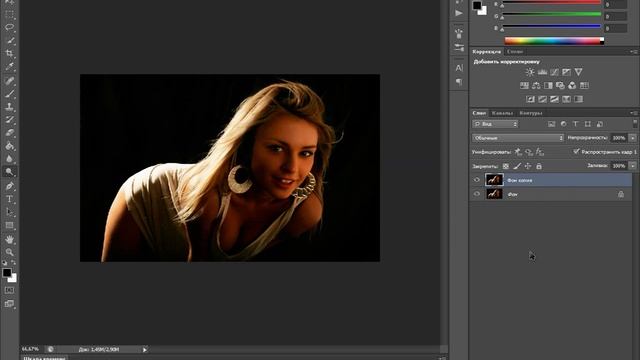Select the Brush tool
640x360 pixels.
(x=9, y=94)
